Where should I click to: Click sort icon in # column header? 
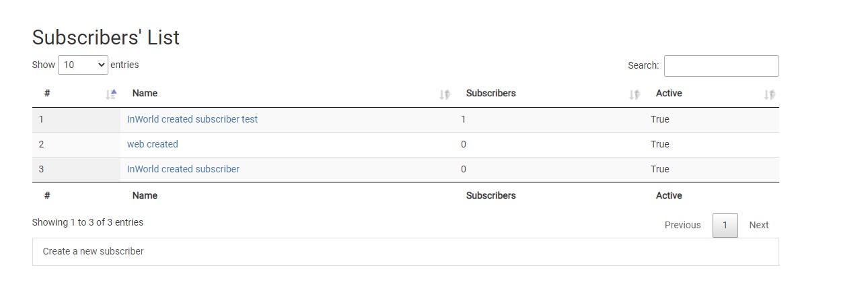click(x=112, y=94)
